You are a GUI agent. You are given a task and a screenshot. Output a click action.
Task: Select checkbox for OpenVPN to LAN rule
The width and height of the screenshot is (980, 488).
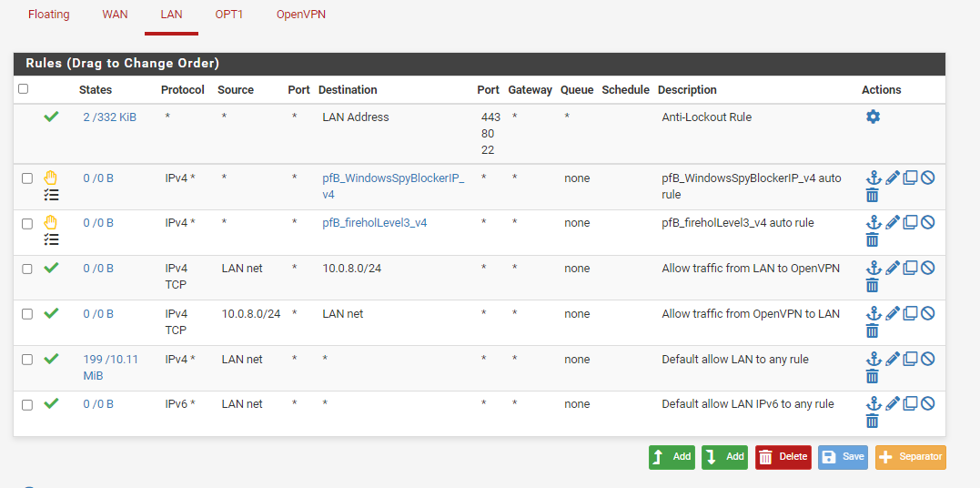coord(27,314)
